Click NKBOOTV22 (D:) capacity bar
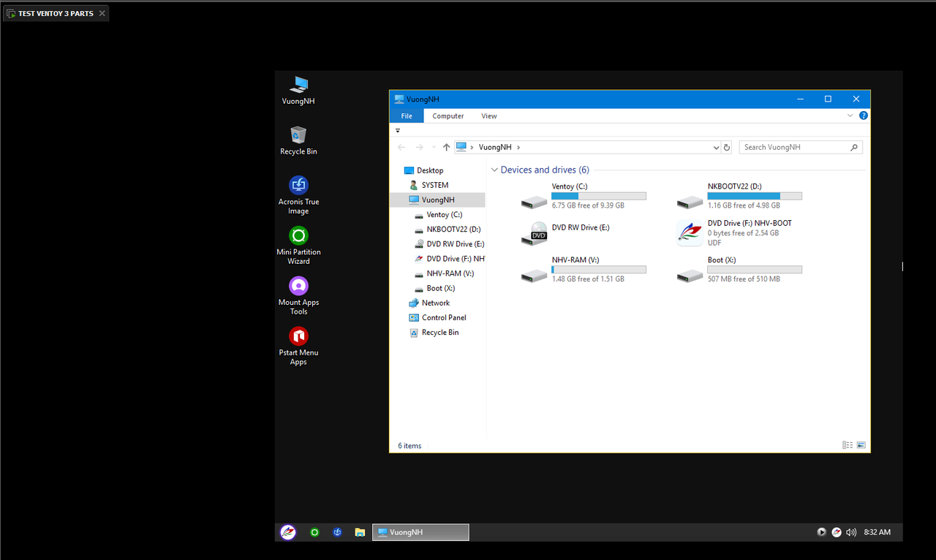The image size is (936, 560). pyautogui.click(x=755, y=196)
